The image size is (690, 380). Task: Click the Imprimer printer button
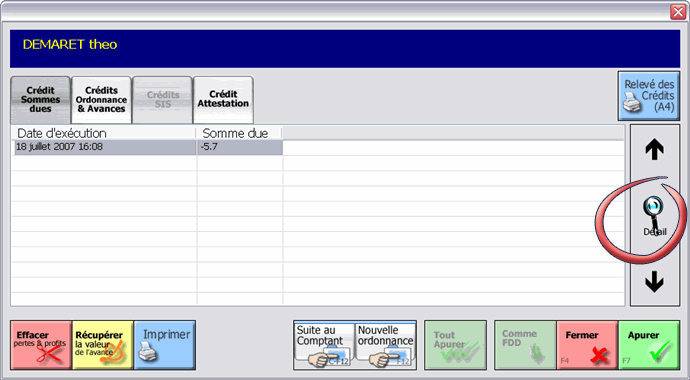click(x=165, y=345)
